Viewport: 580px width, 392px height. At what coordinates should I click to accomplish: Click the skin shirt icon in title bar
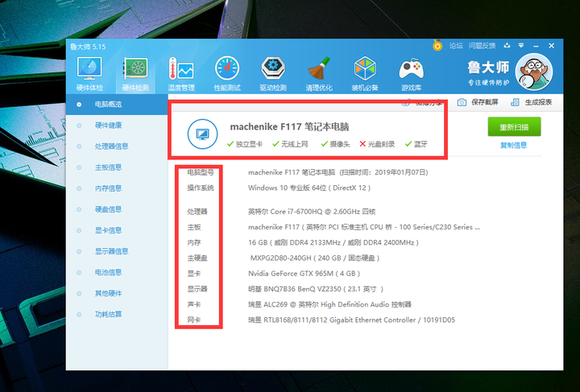pos(507,45)
